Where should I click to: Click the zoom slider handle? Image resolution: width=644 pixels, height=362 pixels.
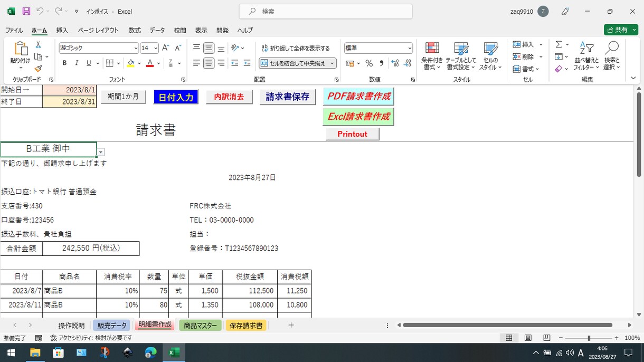[x=589, y=338]
